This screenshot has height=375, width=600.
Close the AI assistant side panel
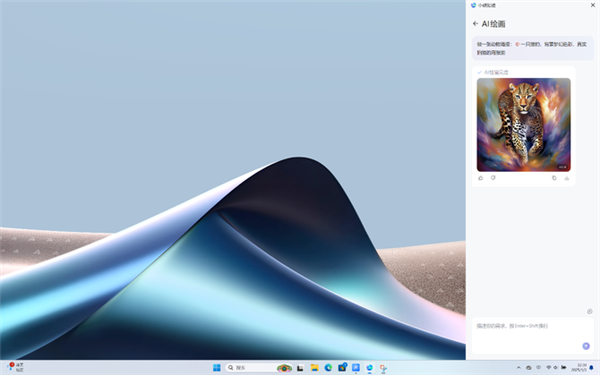click(x=593, y=5)
